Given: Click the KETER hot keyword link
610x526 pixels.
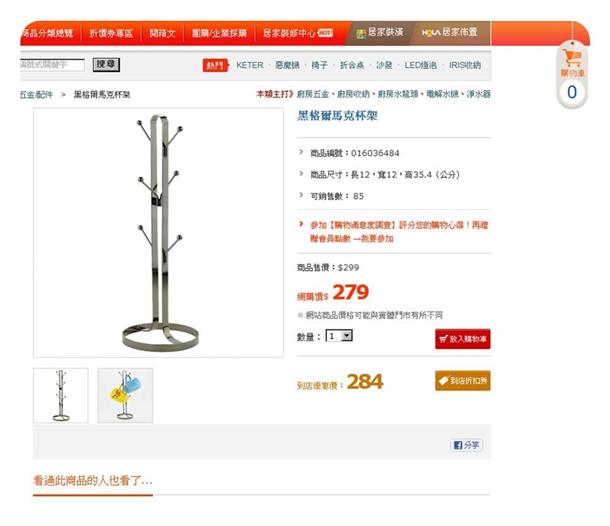Looking at the screenshot, I should coord(250,65).
